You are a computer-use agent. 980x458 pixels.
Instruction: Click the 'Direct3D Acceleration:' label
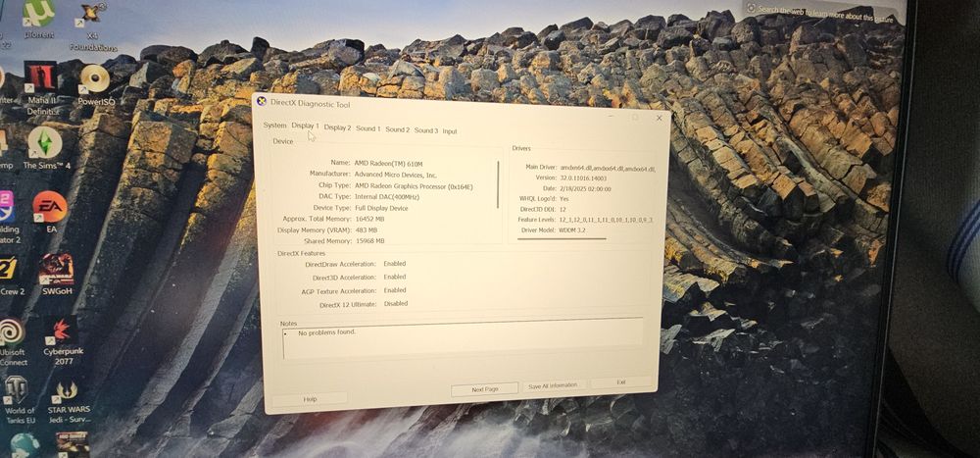344,278
